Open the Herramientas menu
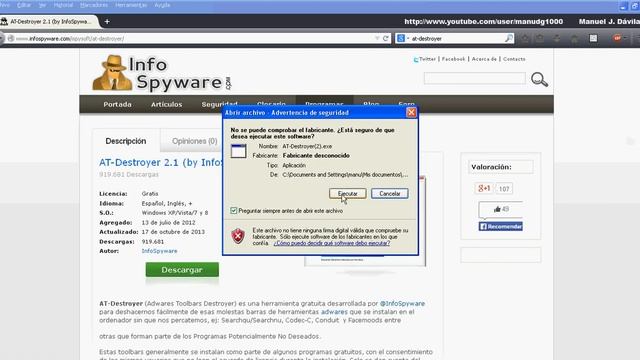Viewport: 640px width, 360px height. pyautogui.click(x=131, y=5)
